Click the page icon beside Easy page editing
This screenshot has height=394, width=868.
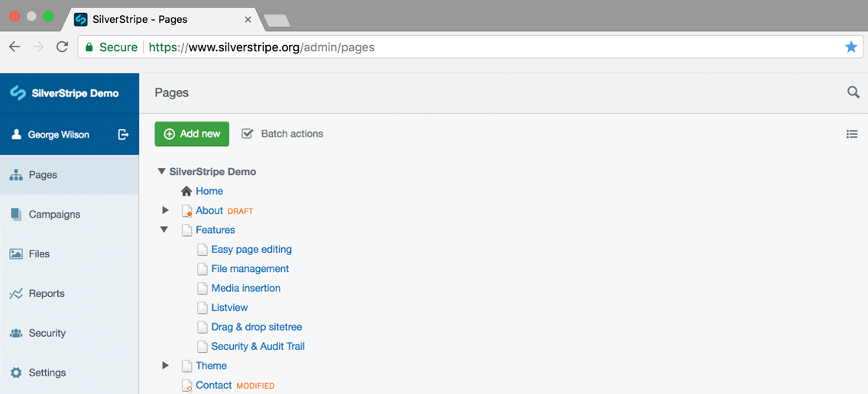(x=202, y=250)
